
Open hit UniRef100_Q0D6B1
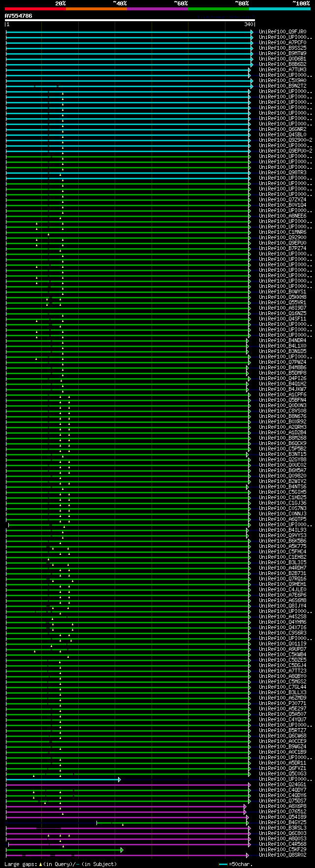283,59
